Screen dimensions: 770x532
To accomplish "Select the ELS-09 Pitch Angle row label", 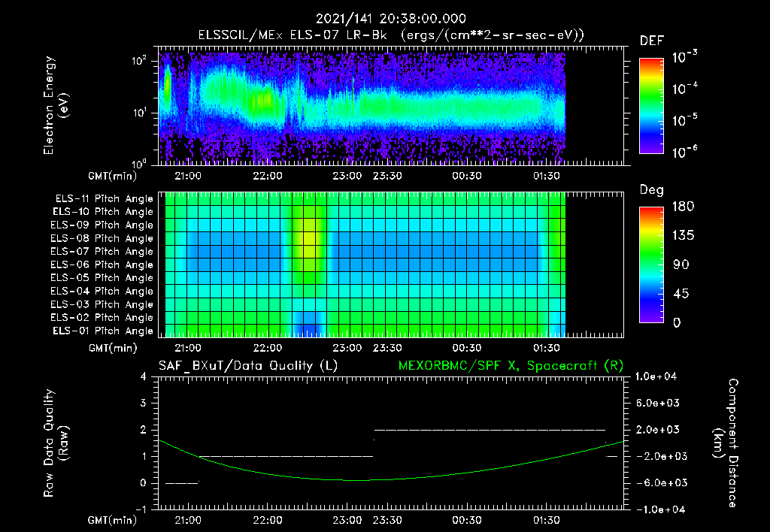I will tap(102, 225).
